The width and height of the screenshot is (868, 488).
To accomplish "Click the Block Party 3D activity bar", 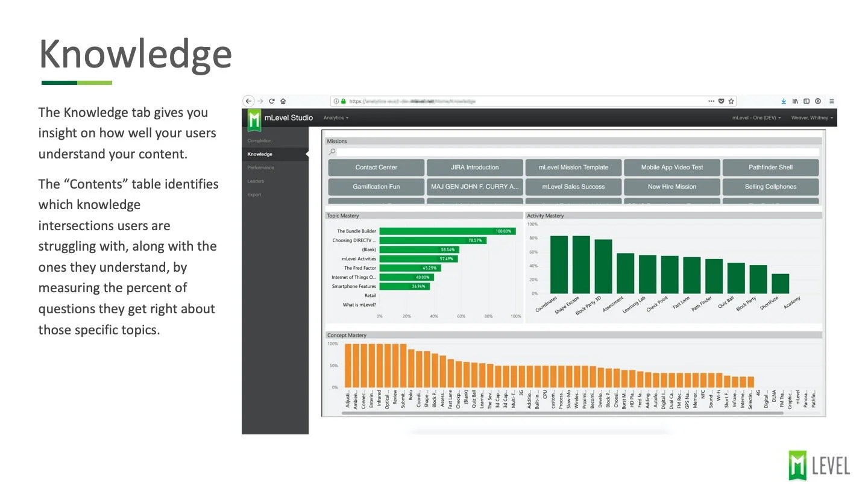I will (603, 266).
